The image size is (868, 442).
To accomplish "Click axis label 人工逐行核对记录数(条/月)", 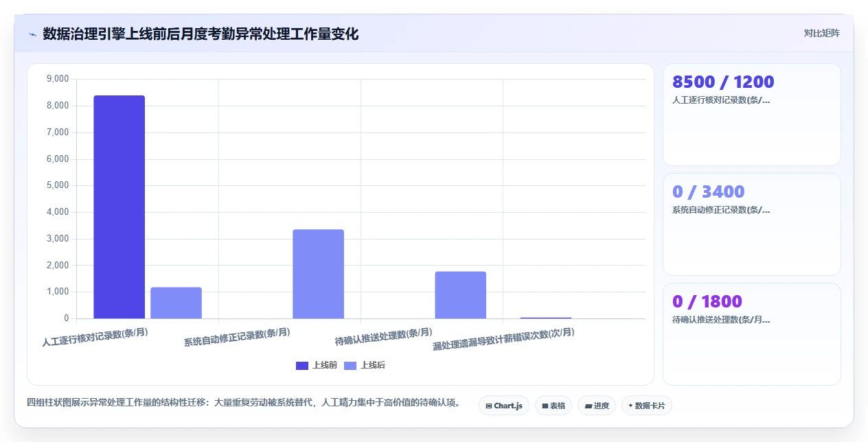I will click(95, 336).
